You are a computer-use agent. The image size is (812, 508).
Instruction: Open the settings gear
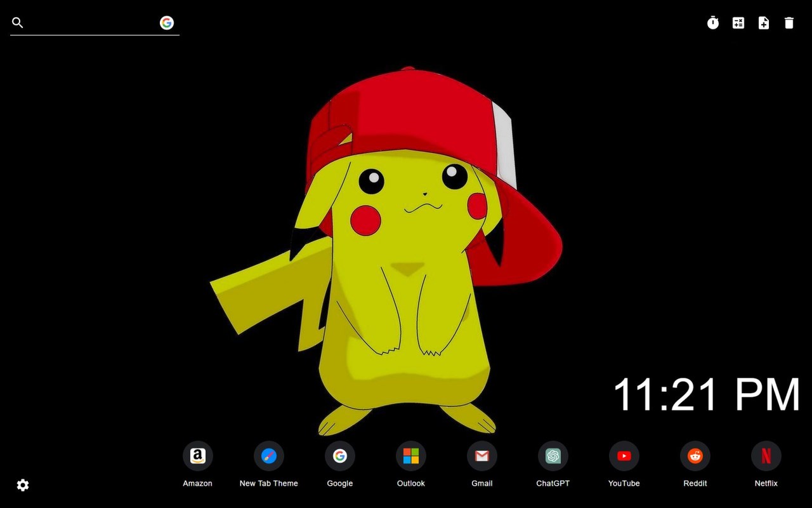click(x=23, y=485)
